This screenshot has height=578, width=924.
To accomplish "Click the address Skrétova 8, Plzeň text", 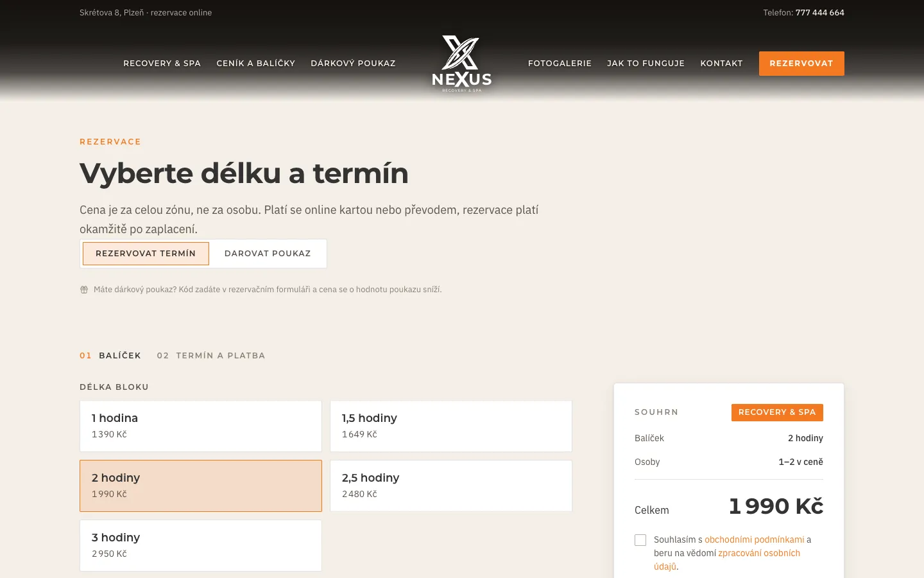I will click(x=112, y=13).
